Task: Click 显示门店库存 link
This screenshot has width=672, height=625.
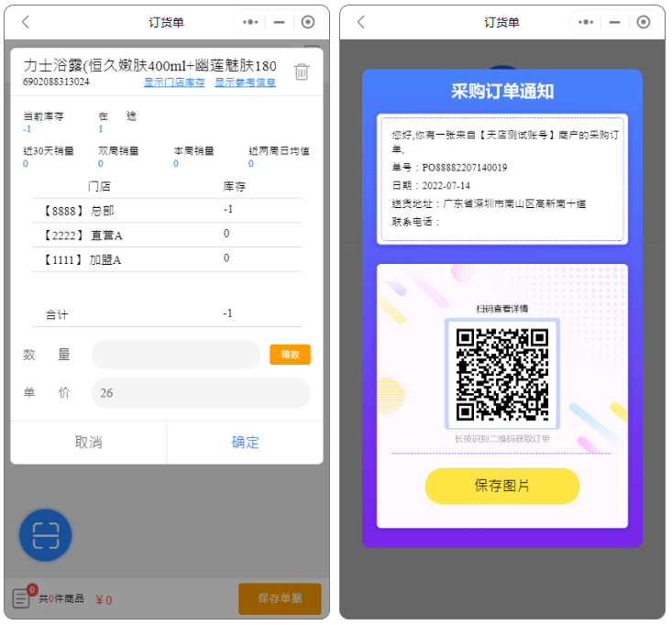Action: tap(174, 82)
